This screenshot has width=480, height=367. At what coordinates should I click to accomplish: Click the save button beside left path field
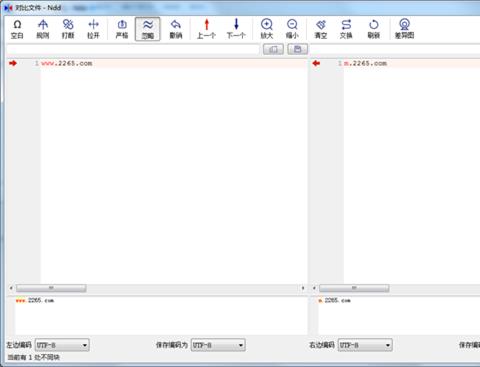pyautogui.click(x=298, y=49)
